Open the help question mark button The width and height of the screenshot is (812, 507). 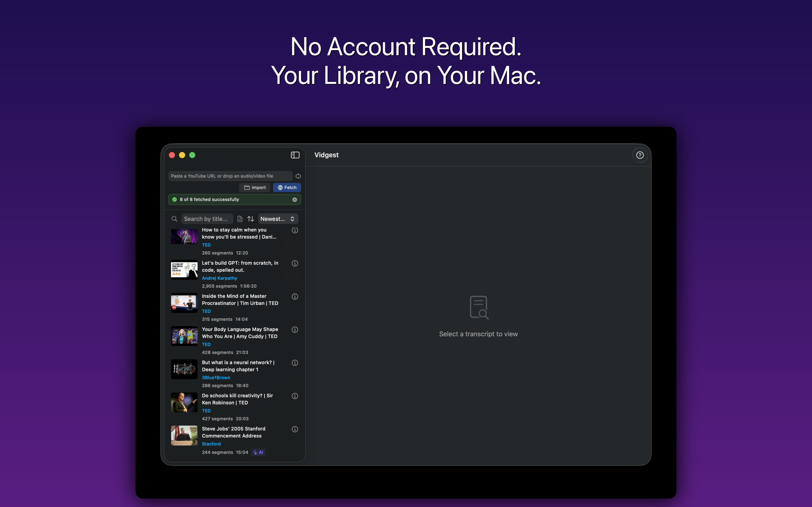click(x=639, y=155)
